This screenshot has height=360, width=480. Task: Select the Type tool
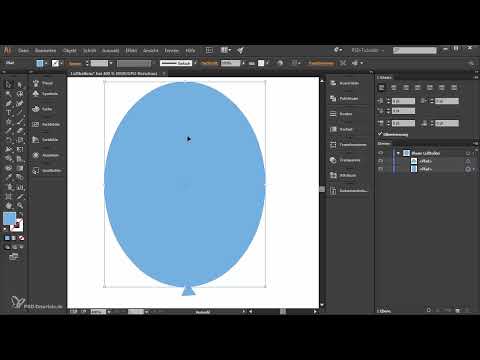coord(9,113)
